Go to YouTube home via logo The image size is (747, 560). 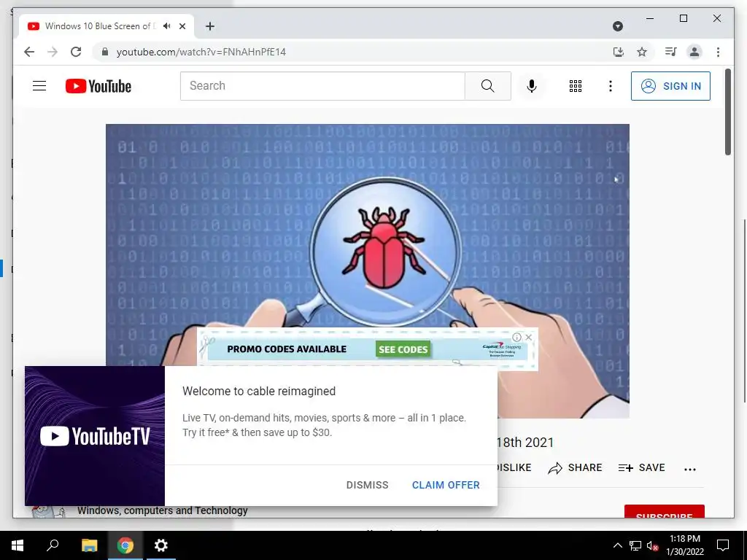(x=98, y=86)
